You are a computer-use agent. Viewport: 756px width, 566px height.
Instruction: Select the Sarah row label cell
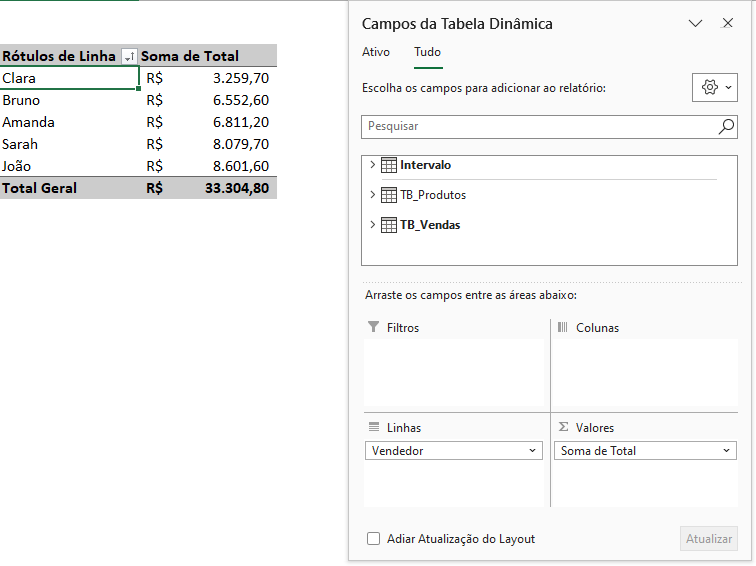coord(69,144)
